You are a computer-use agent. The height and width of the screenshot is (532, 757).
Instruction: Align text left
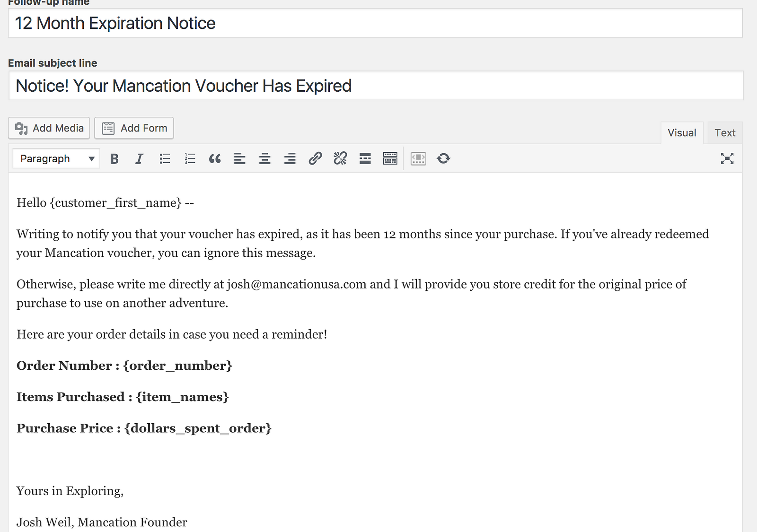pyautogui.click(x=240, y=159)
